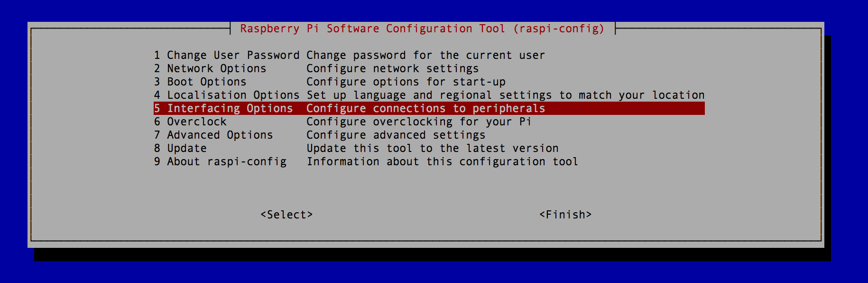Click 'Configure advanced settings' description
Screen dimensions: 868x283
(x=396, y=135)
